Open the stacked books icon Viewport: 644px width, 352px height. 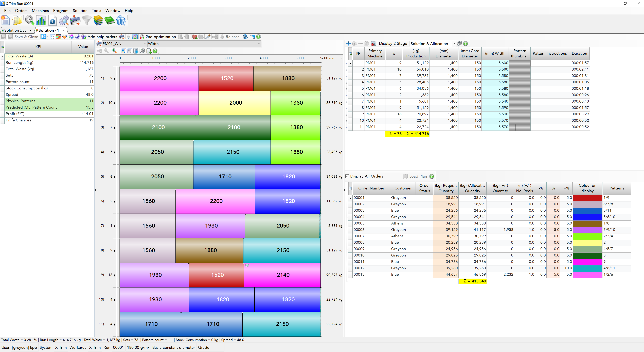pyautogui.click(x=98, y=20)
